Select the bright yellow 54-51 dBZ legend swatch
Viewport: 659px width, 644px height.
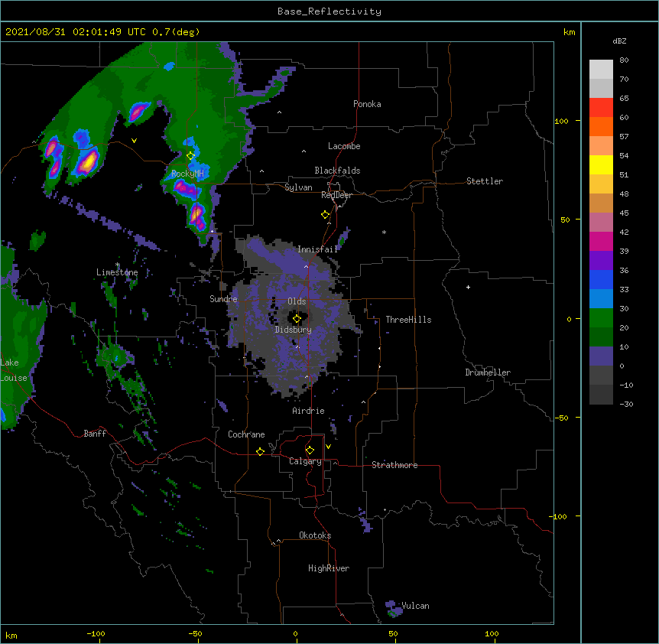[601, 164]
